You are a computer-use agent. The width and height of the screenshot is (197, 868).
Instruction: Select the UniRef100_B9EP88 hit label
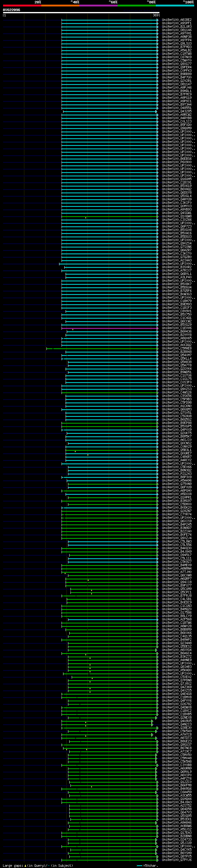[x=177, y=423]
